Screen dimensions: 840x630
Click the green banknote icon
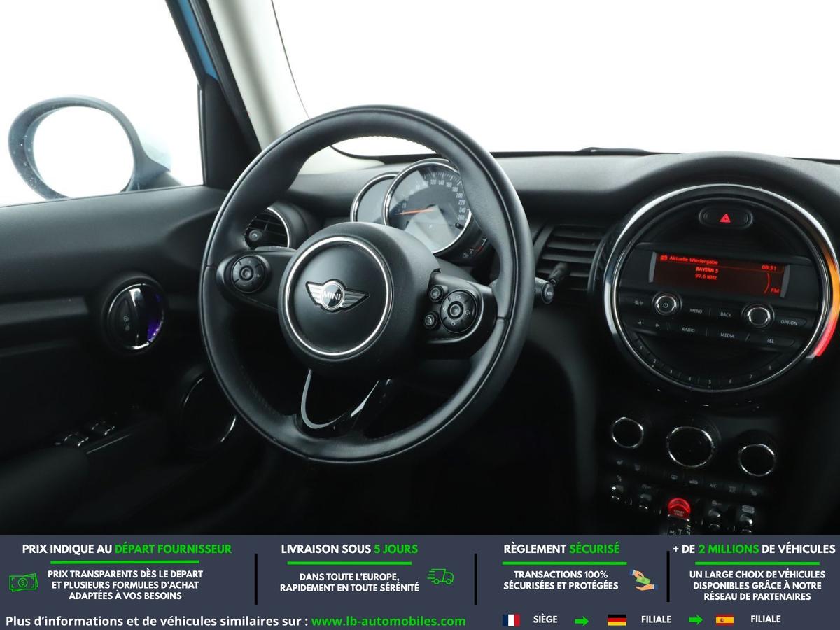tap(24, 582)
